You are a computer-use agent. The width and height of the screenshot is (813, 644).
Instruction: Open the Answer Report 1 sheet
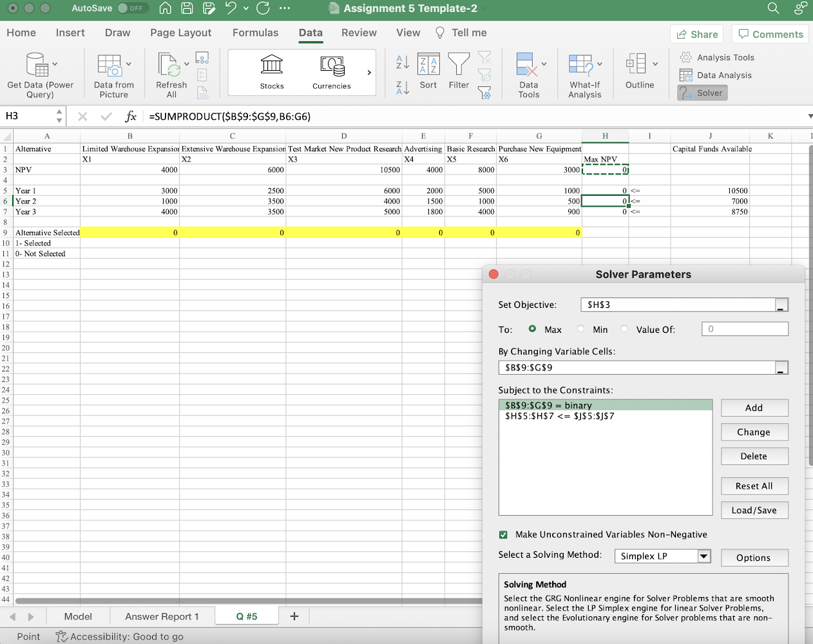(162, 616)
